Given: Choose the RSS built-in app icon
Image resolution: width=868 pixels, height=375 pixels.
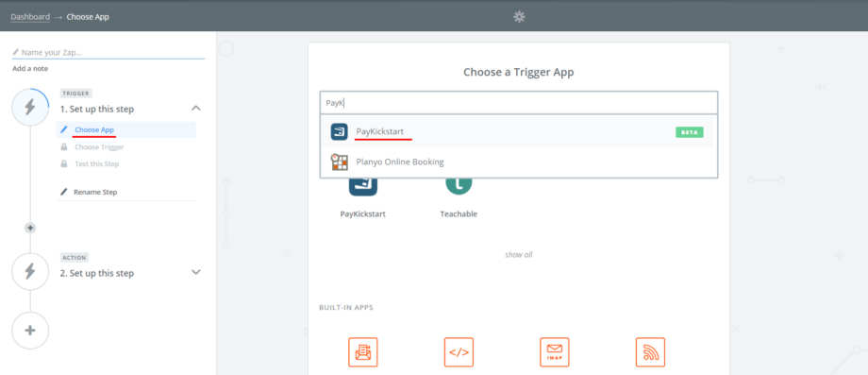Looking at the screenshot, I should click(x=650, y=351).
